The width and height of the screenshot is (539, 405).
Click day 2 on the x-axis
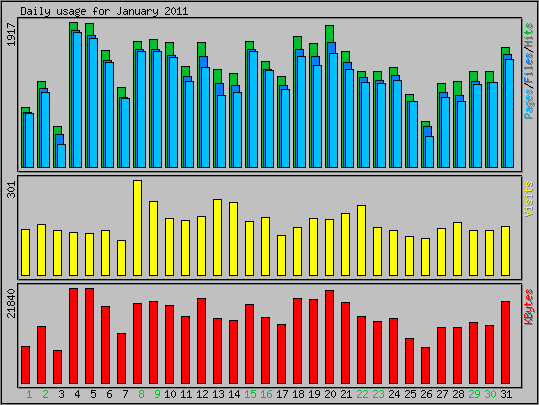45,394
